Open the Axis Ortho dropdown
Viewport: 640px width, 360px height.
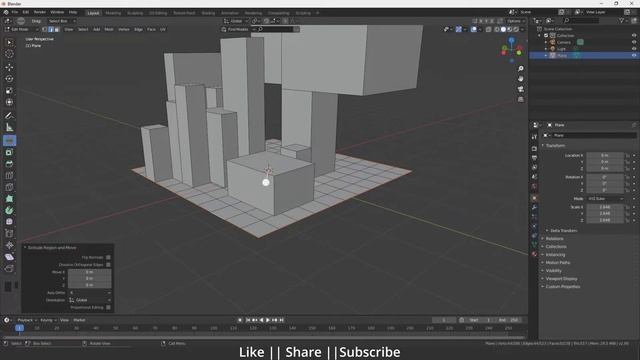click(x=89, y=293)
